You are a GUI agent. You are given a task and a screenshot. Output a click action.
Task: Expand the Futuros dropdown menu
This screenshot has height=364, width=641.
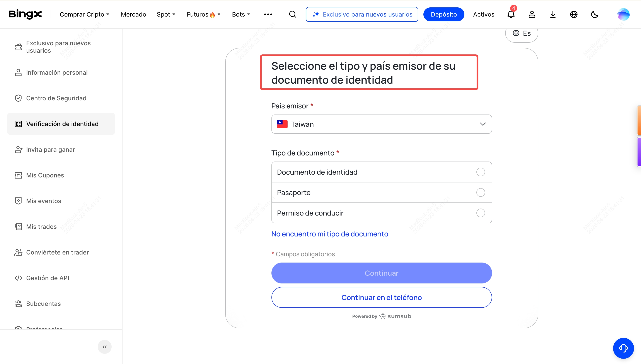tap(203, 15)
